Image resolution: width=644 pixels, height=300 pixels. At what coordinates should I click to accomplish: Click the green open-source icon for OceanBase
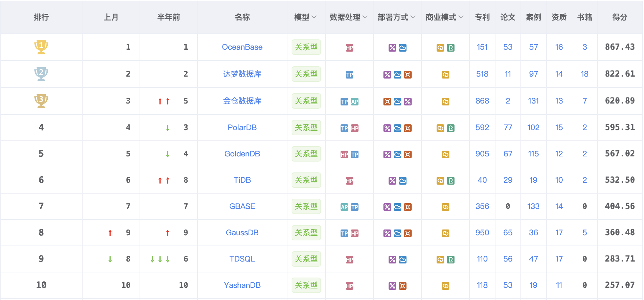(x=451, y=48)
